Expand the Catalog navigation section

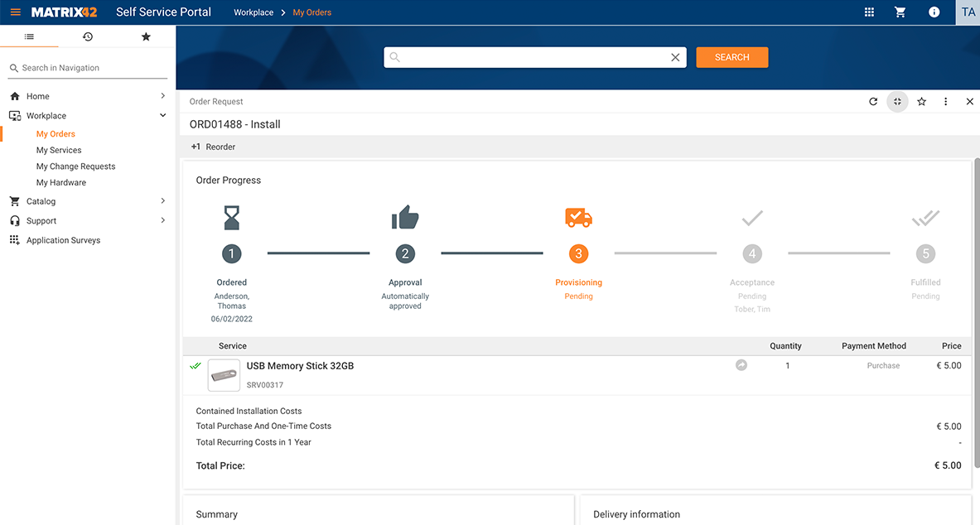pyautogui.click(x=162, y=200)
